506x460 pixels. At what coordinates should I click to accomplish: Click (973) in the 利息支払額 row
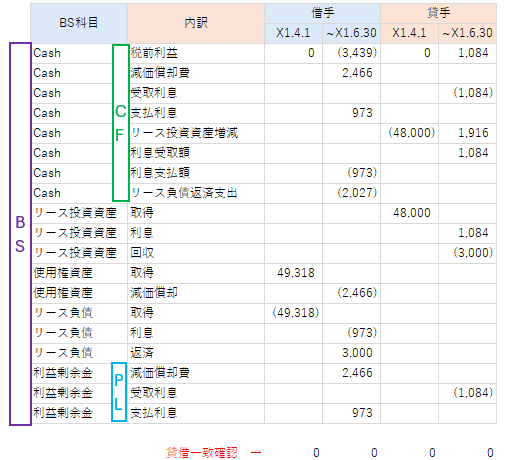click(351, 173)
